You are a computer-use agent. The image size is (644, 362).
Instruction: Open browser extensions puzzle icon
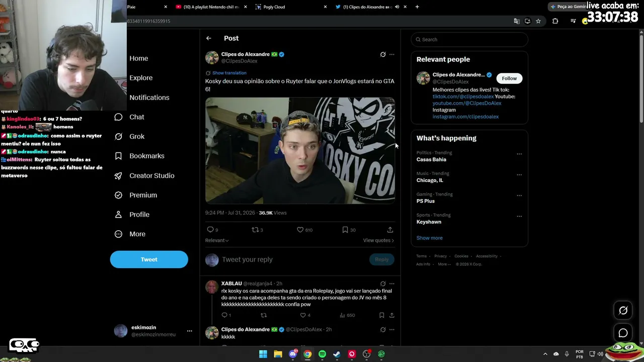pyautogui.click(x=555, y=21)
